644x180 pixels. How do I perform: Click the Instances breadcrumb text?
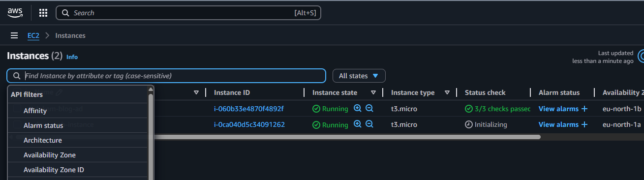tap(70, 35)
